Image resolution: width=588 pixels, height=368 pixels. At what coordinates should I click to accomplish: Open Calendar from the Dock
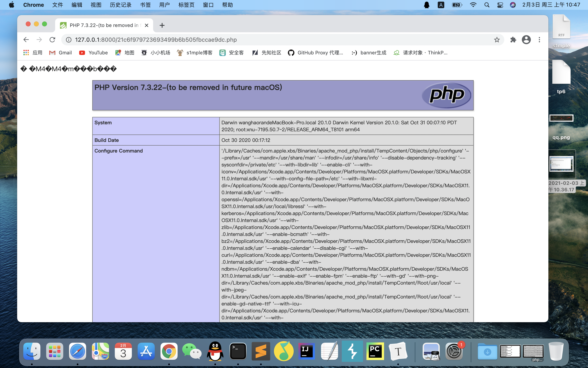(x=123, y=351)
